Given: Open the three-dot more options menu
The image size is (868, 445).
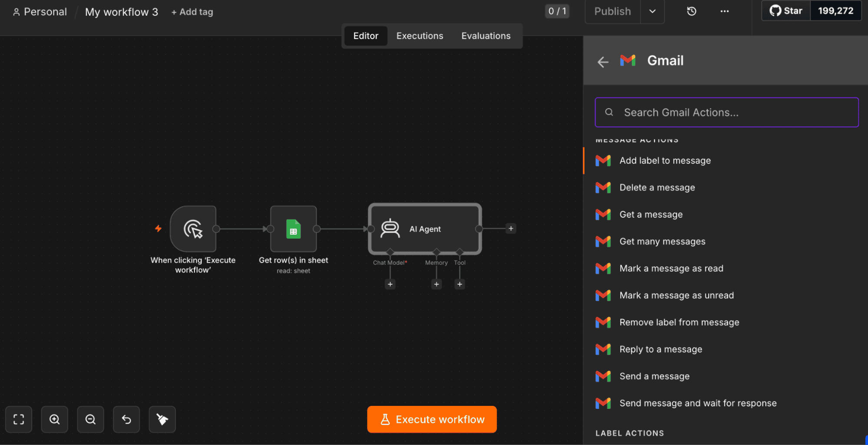Looking at the screenshot, I should pyautogui.click(x=724, y=11).
